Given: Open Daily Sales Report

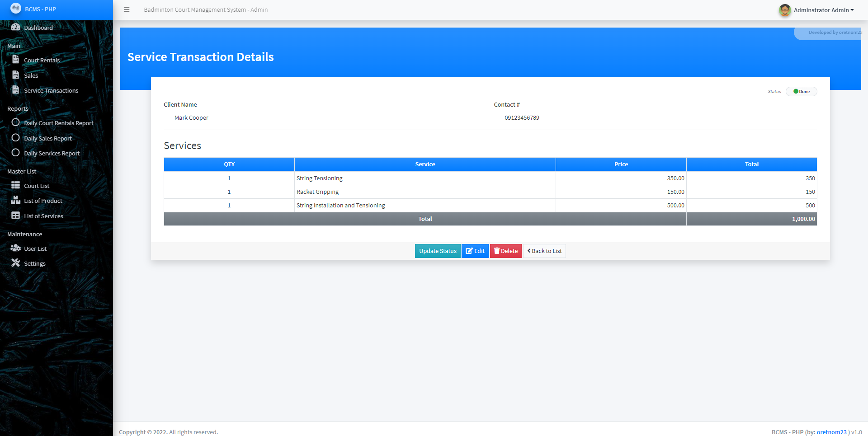Looking at the screenshot, I should (57, 138).
